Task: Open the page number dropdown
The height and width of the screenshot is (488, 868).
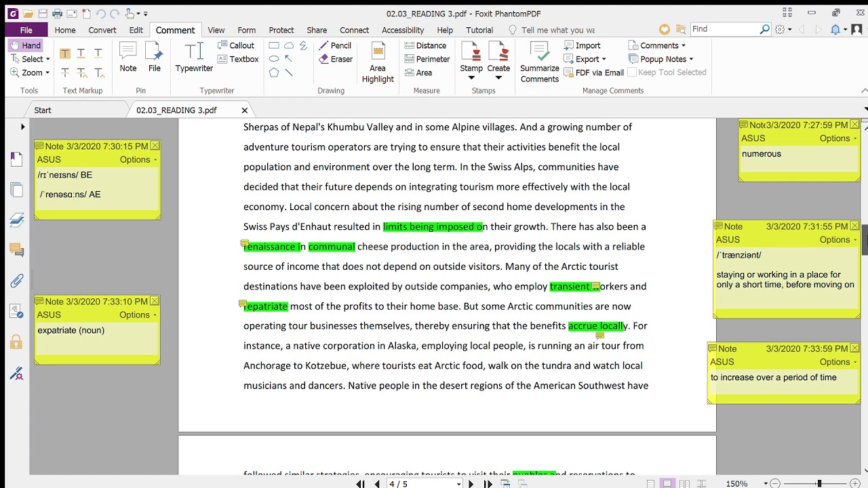Action: pos(458,484)
